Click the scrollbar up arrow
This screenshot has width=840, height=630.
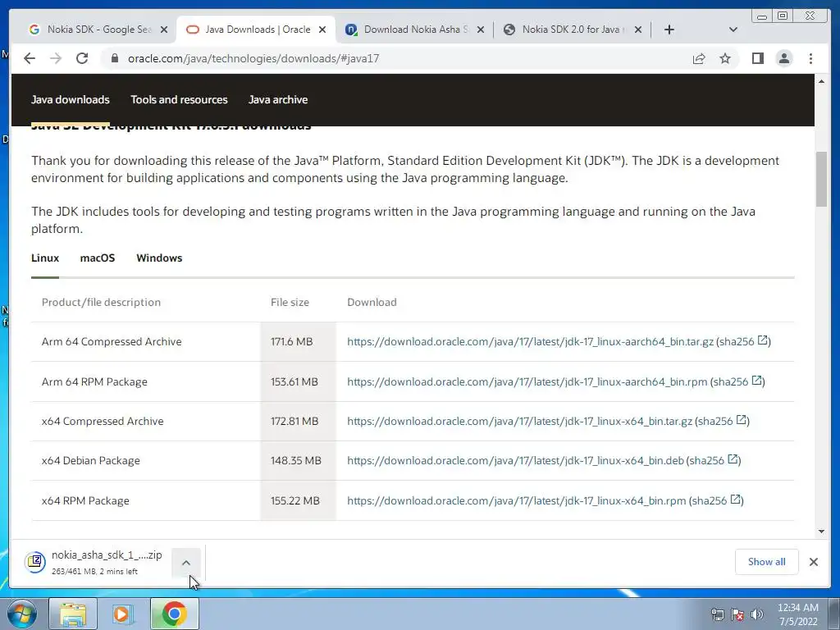821,81
